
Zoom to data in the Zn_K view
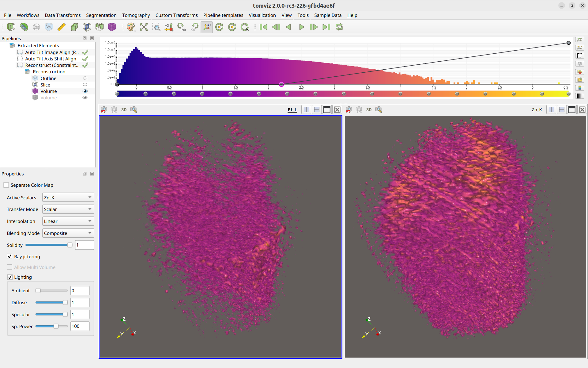[379, 109]
